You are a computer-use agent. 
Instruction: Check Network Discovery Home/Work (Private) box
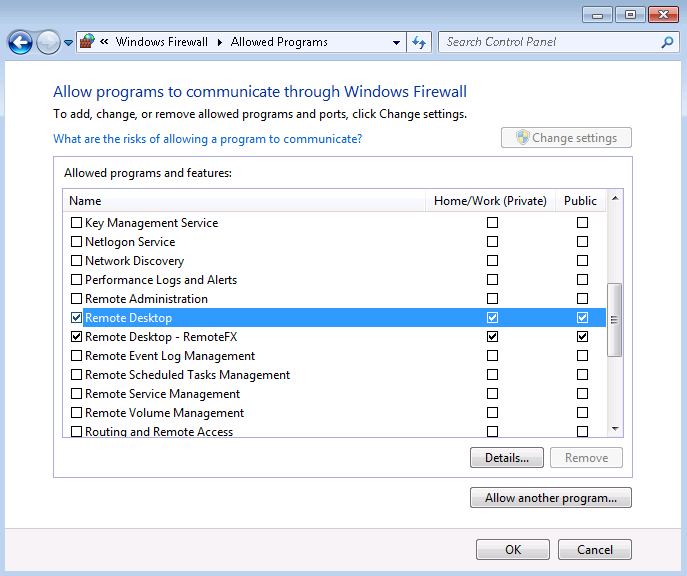point(492,261)
